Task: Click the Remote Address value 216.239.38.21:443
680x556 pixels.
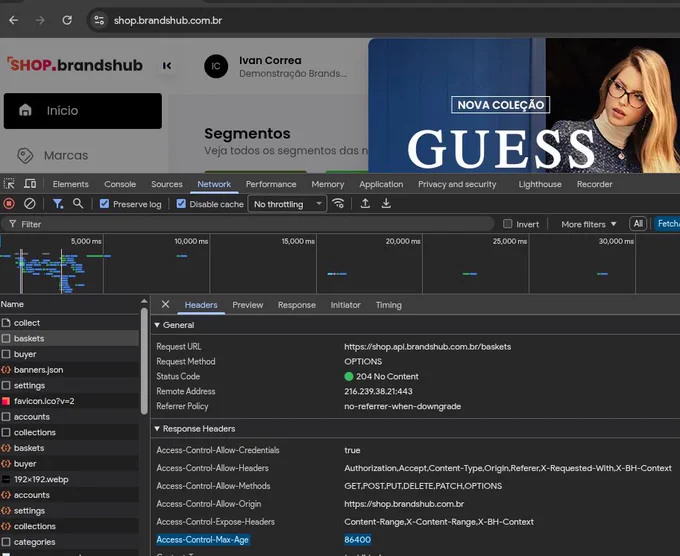Action: point(378,391)
